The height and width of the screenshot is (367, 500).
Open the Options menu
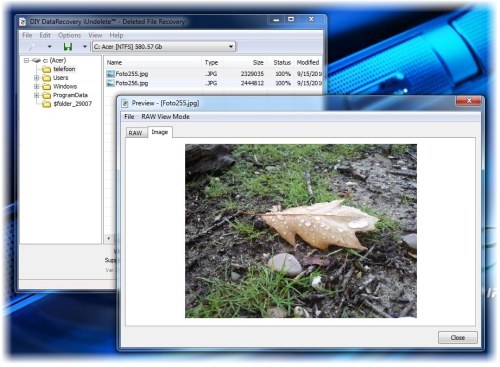point(69,35)
